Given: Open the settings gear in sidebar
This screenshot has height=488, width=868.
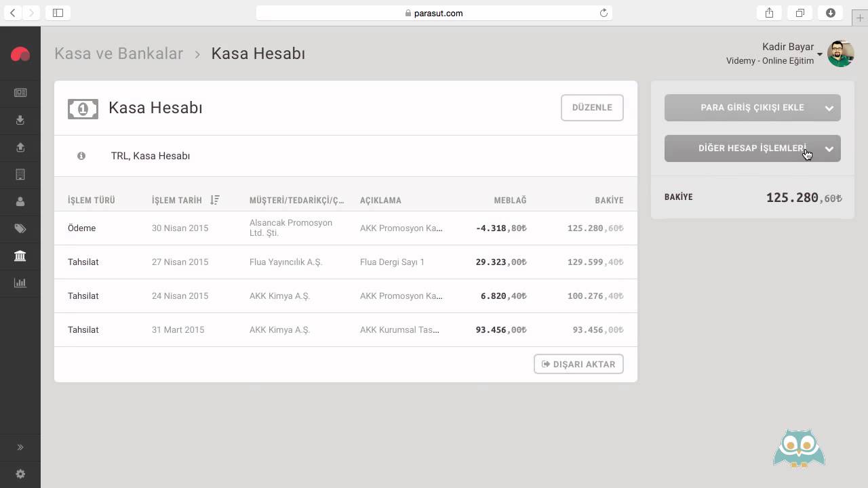Looking at the screenshot, I should pyautogui.click(x=20, y=474).
